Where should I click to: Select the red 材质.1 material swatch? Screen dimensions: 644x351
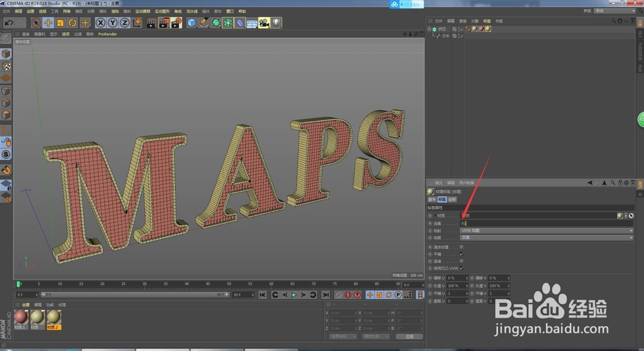21,317
